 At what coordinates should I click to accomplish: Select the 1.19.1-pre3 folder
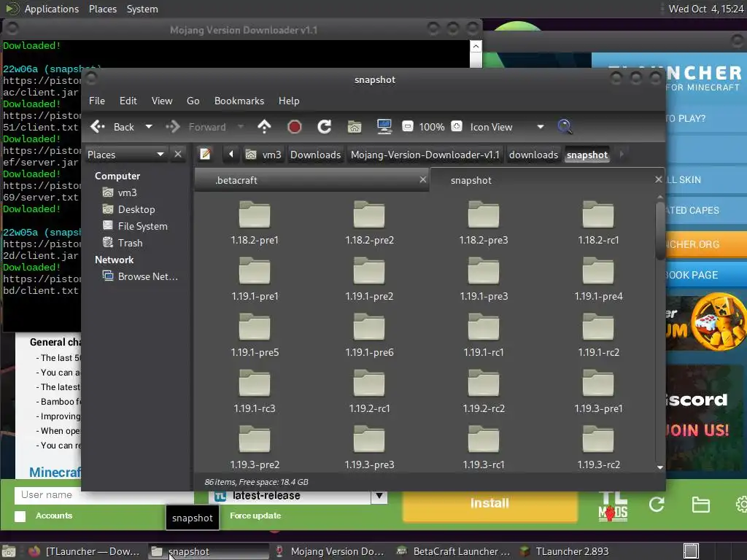[x=484, y=279]
